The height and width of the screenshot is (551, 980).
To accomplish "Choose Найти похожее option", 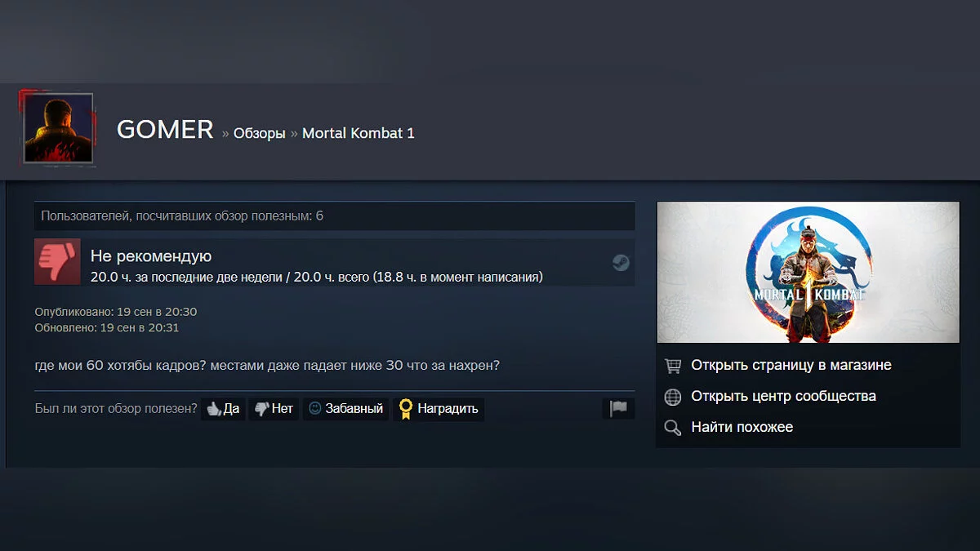I will 742,427.
